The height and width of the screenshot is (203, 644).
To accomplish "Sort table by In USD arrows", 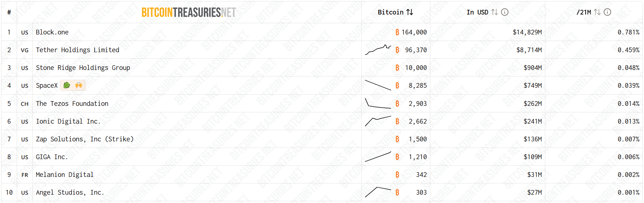I will point(494,12).
